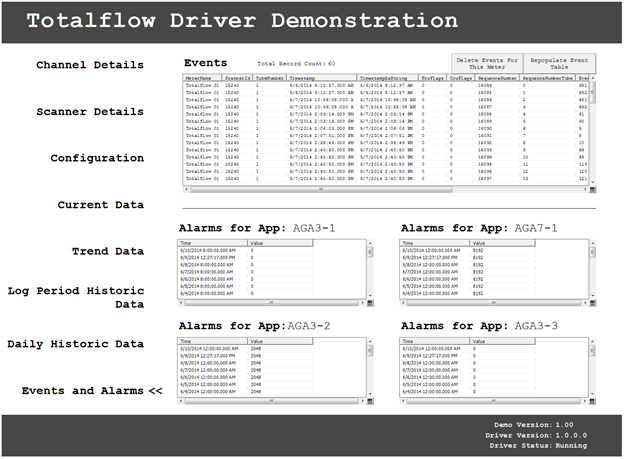This screenshot has height=459, width=624.
Task: Click AGA7-1 alarms scroll left arrow
Action: coord(402,303)
